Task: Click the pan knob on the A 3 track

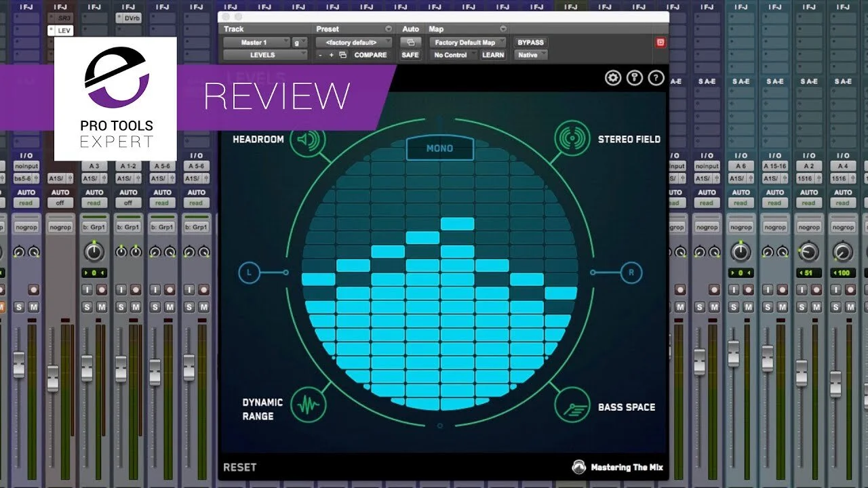Action: pyautogui.click(x=94, y=252)
